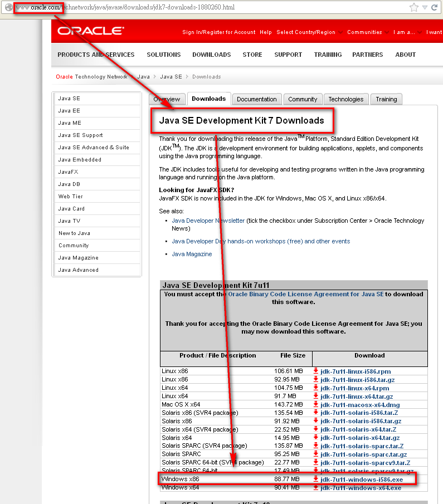Download jdk-7u11-macosx-x64.dmg
Screen dimensions: 443x504
point(360,405)
